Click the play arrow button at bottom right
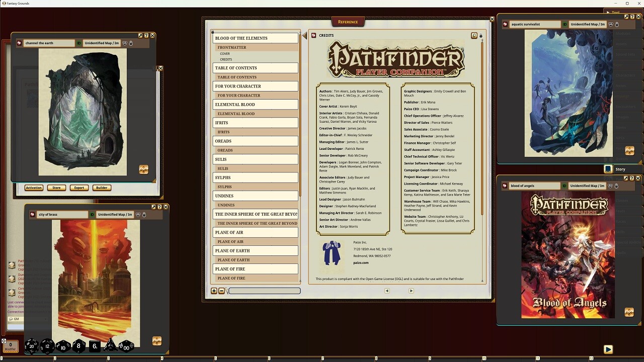Image resolution: width=644 pixels, height=362 pixels. click(608, 349)
